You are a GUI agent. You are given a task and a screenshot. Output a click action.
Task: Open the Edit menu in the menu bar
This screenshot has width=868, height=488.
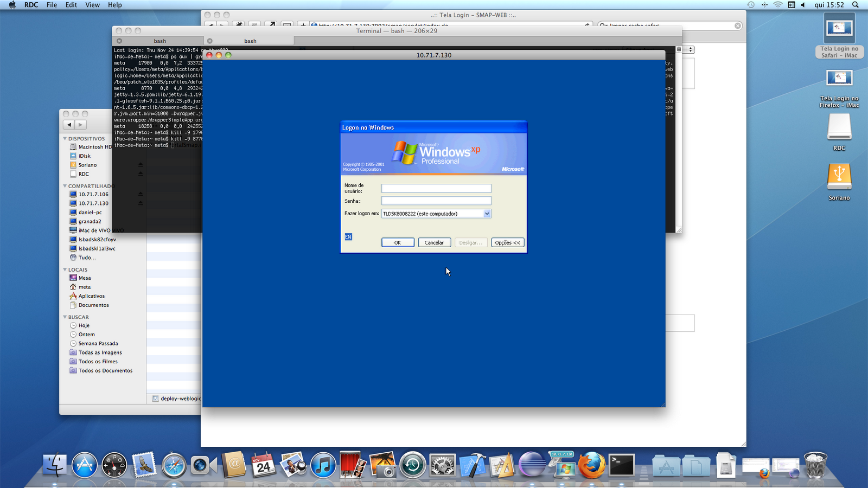click(71, 5)
